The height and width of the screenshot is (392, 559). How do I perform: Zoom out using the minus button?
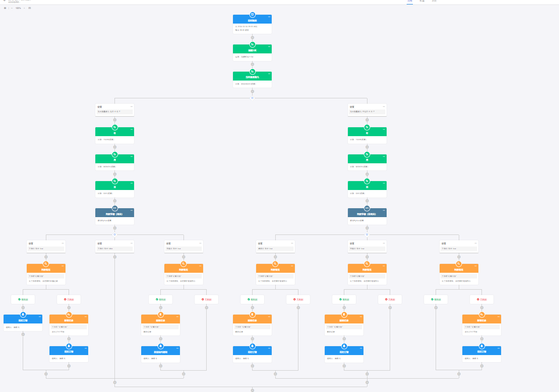(x=12, y=8)
